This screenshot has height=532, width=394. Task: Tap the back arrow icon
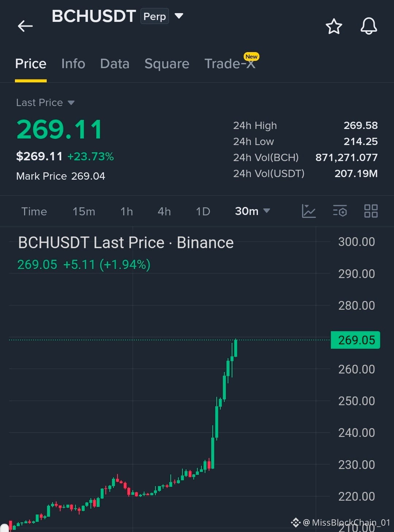pos(25,26)
